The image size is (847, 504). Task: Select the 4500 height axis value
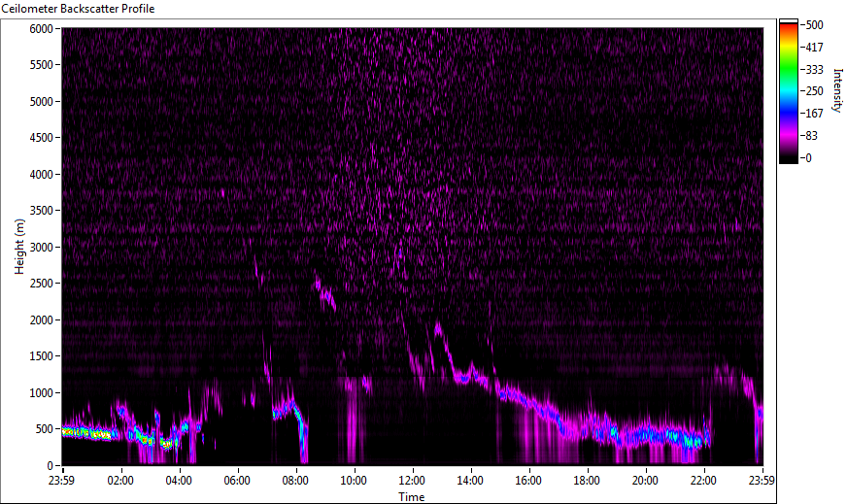(41, 138)
